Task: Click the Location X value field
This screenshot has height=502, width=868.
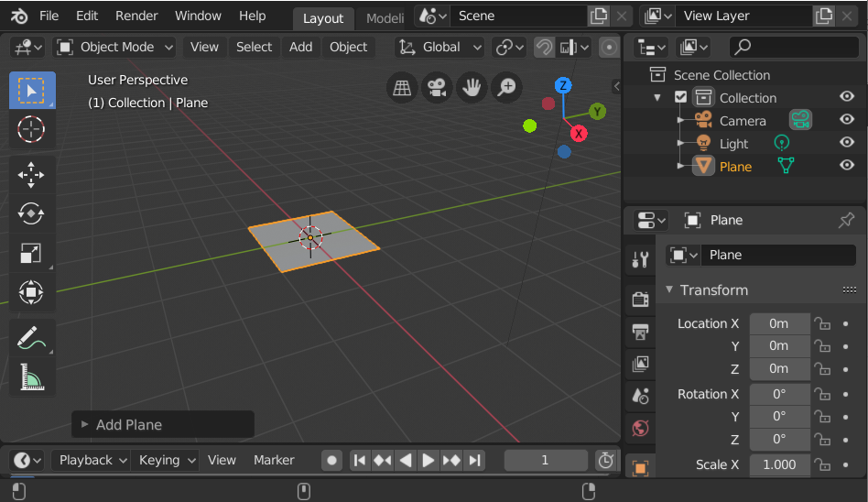Action: [x=779, y=323]
